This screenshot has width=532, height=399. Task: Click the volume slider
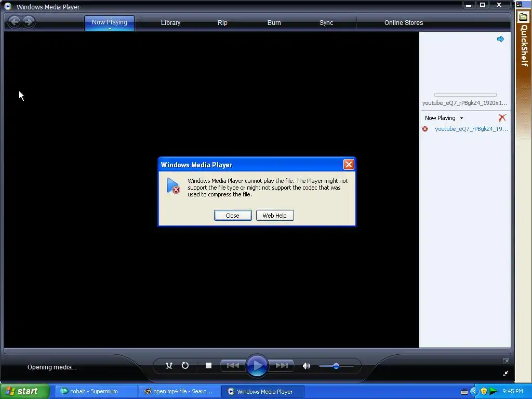[x=336, y=366]
